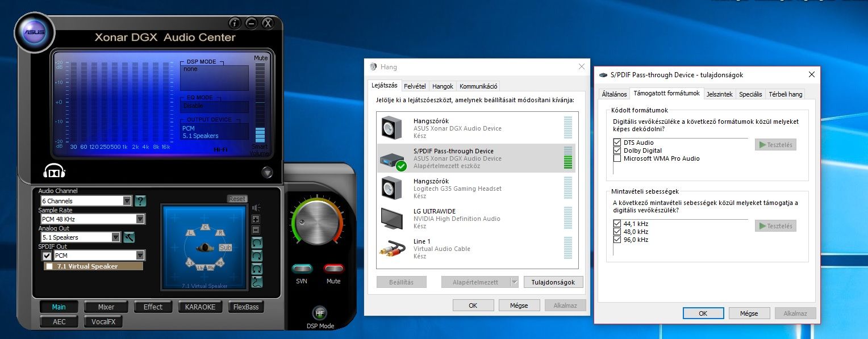Uncheck the DTS Audio format
This screenshot has height=339, width=868.
617,143
